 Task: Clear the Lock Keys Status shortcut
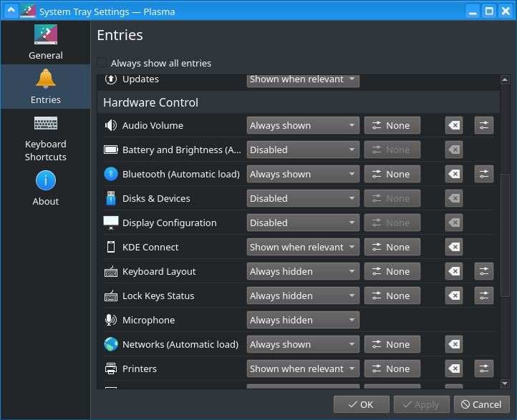(454, 296)
